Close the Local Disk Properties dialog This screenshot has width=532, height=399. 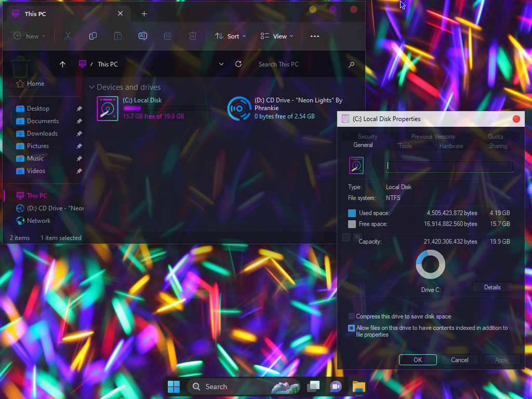[516, 119]
